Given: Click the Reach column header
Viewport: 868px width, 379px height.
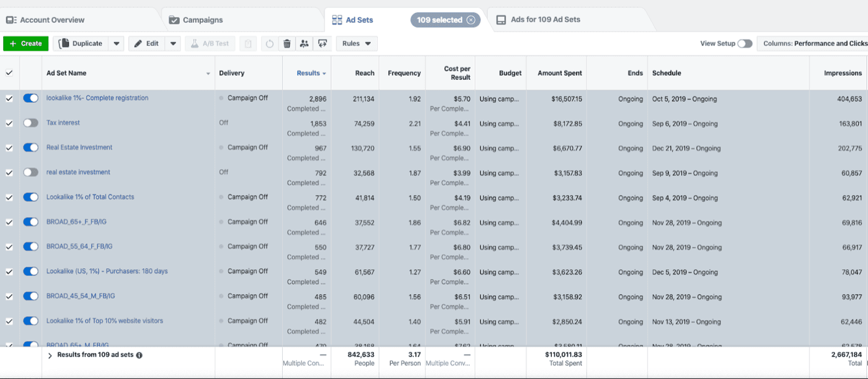Looking at the screenshot, I should point(365,73).
